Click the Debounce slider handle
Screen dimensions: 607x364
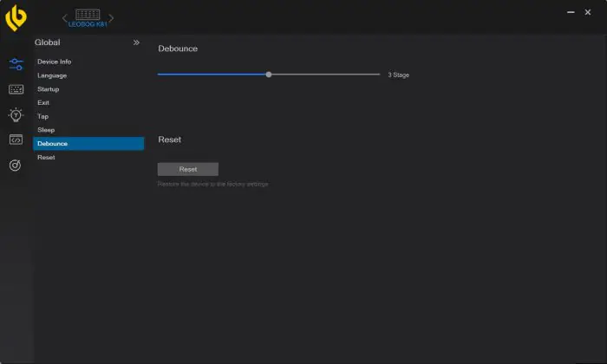(269, 75)
